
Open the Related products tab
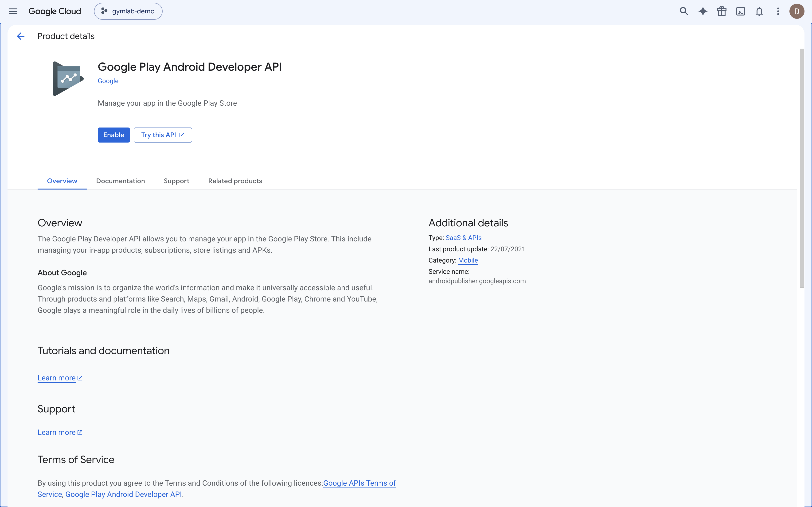235,181
